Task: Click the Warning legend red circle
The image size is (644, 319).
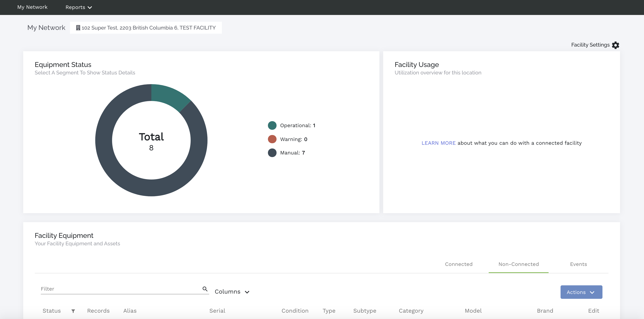Action: click(x=272, y=139)
